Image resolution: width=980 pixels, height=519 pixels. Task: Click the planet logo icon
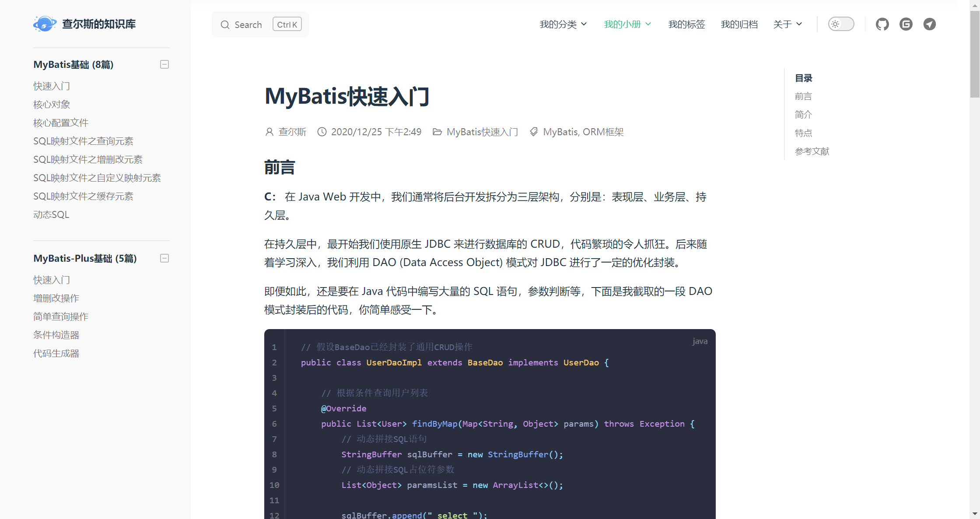tap(45, 24)
